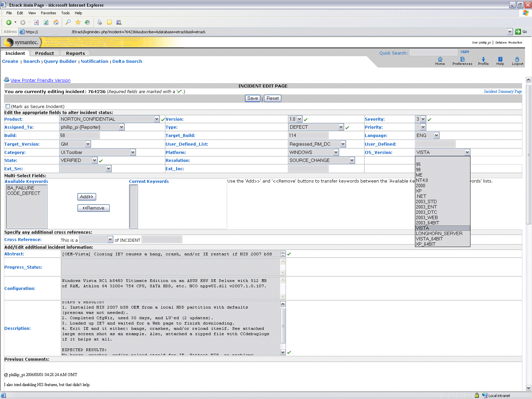Click the Reset button
This screenshot has width=532, height=399.
[x=273, y=98]
